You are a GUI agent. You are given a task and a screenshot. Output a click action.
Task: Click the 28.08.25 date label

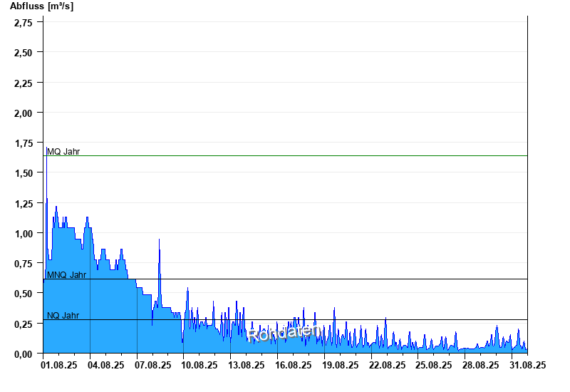click(480, 365)
